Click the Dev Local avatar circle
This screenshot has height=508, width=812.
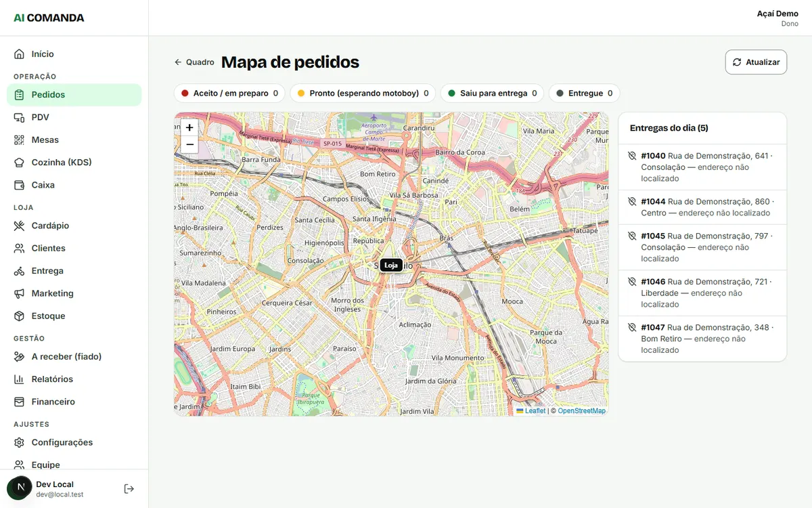pyautogui.click(x=20, y=488)
